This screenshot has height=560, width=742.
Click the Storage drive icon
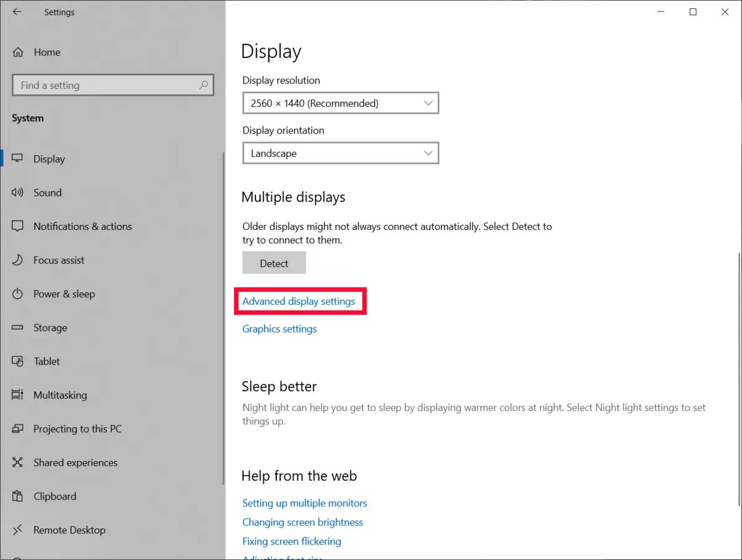coord(18,328)
